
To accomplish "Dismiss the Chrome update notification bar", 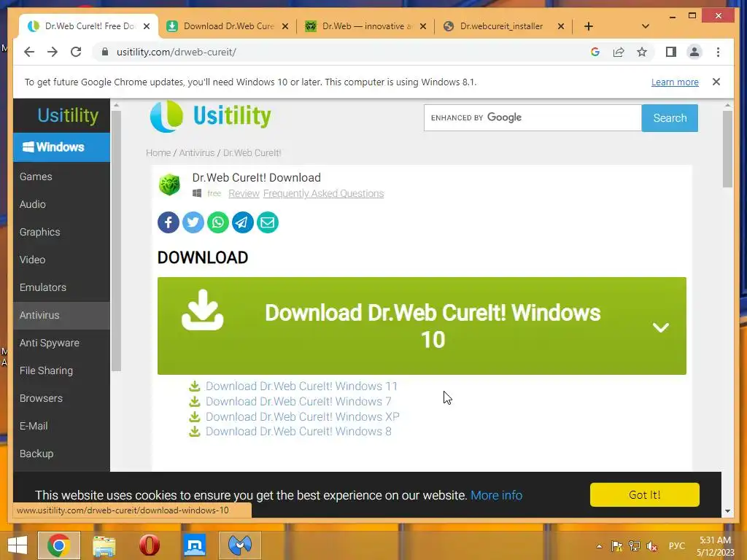I will click(716, 82).
